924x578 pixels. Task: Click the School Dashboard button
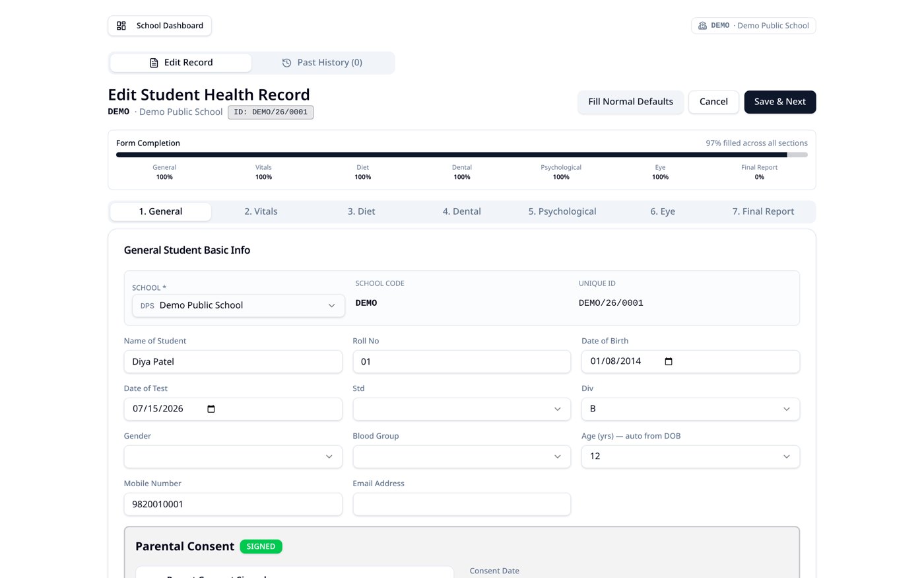[x=160, y=26]
